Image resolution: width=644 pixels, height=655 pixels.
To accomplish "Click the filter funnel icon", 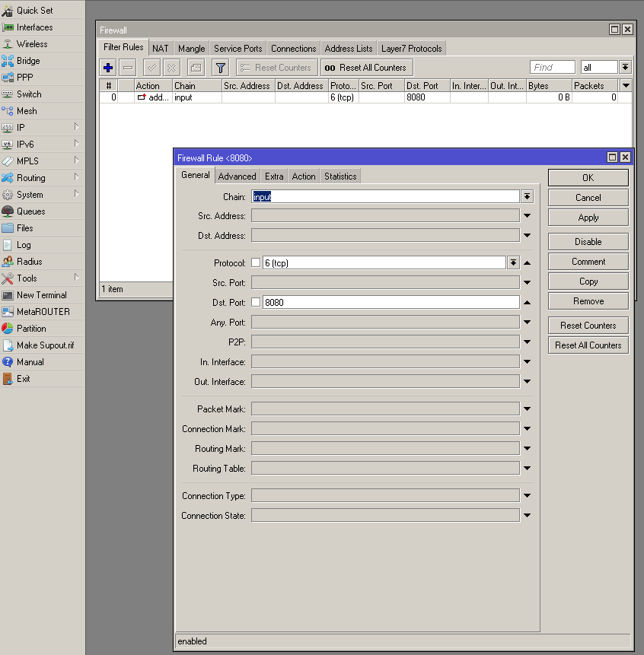I will pos(220,68).
